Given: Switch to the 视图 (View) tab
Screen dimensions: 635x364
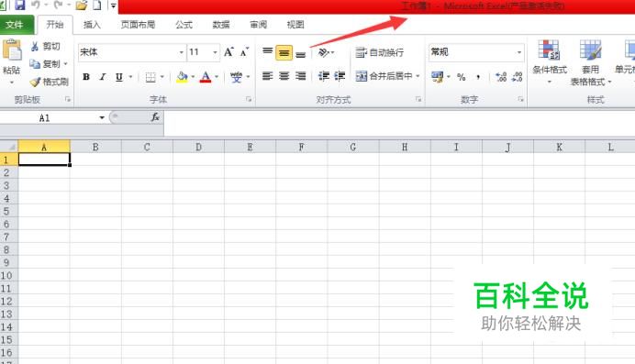Looking at the screenshot, I should 295,25.
